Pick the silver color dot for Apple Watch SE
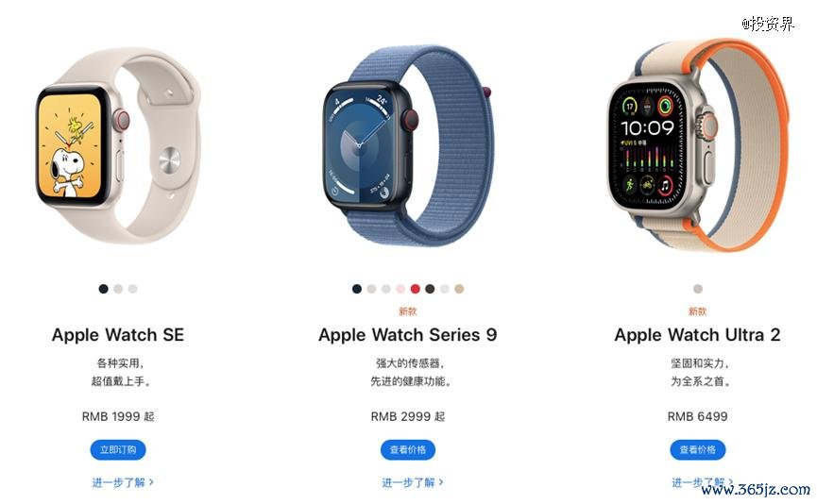The height and width of the screenshot is (504, 817). 133,289
